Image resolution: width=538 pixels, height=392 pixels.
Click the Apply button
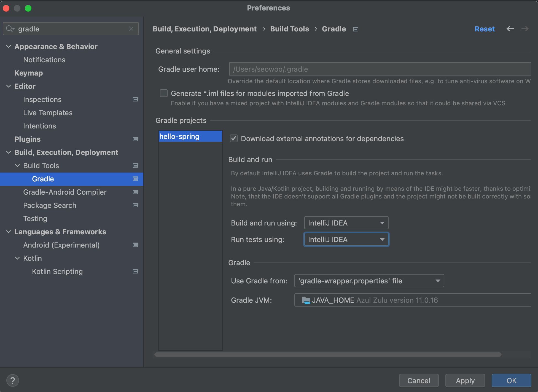click(x=465, y=380)
